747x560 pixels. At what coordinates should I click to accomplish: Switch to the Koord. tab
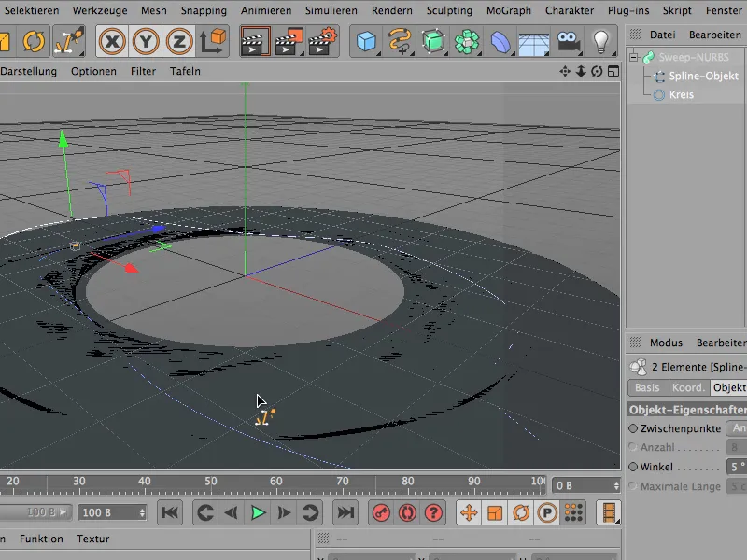coord(689,387)
